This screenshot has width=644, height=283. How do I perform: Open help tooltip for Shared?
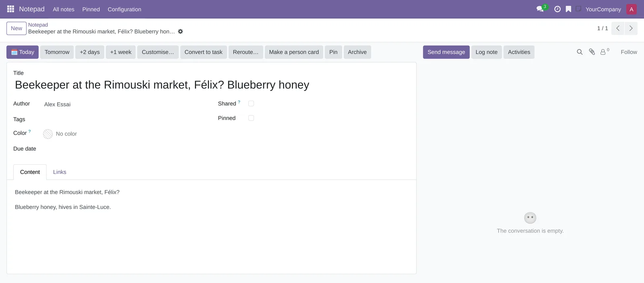pyautogui.click(x=239, y=102)
